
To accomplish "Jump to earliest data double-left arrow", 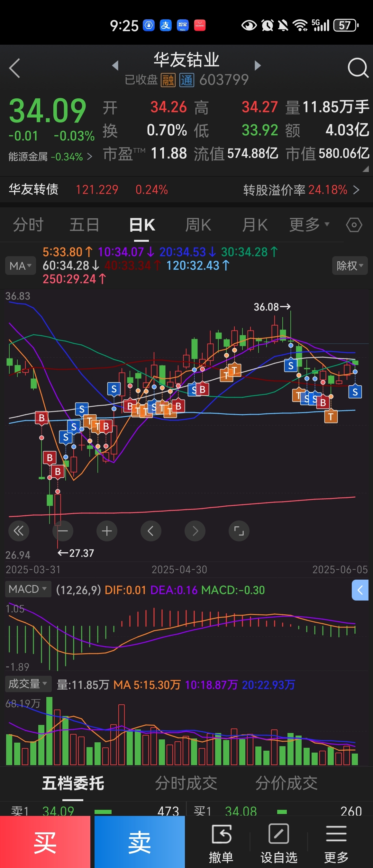I will coord(19,531).
